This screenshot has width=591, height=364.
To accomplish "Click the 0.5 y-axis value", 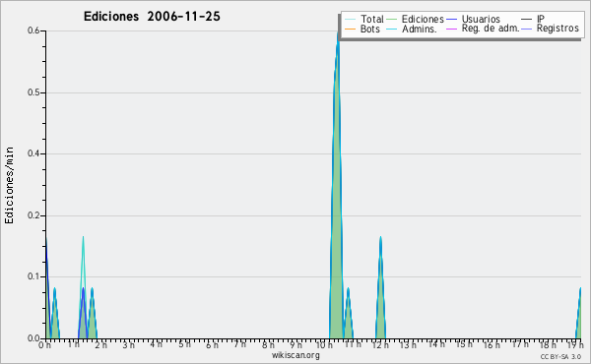I will 33,92.
